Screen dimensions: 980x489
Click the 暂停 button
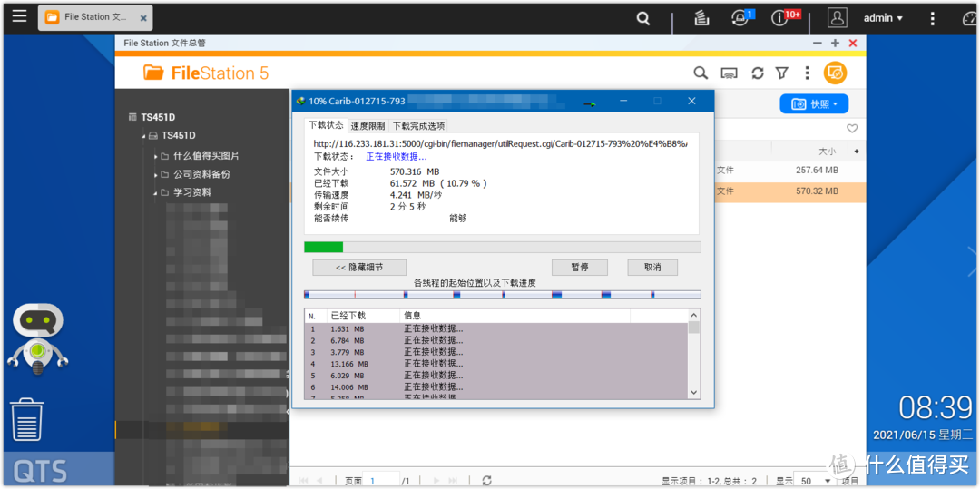click(x=579, y=268)
